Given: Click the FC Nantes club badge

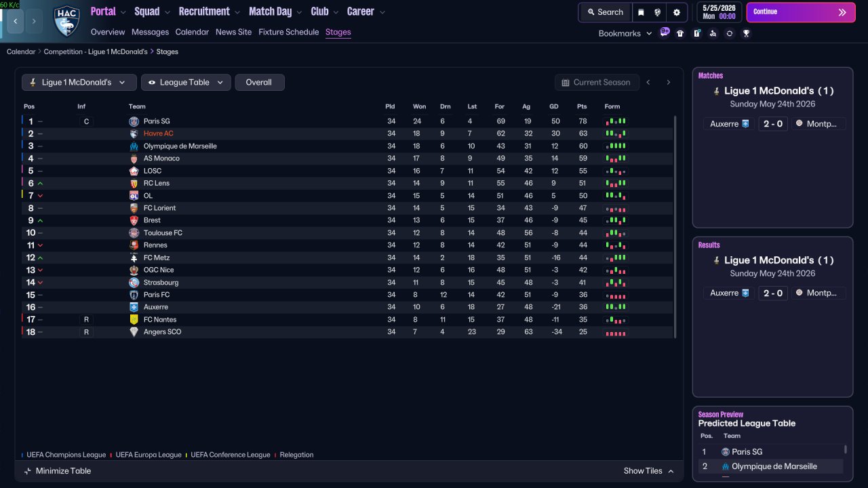Looking at the screenshot, I should point(134,319).
